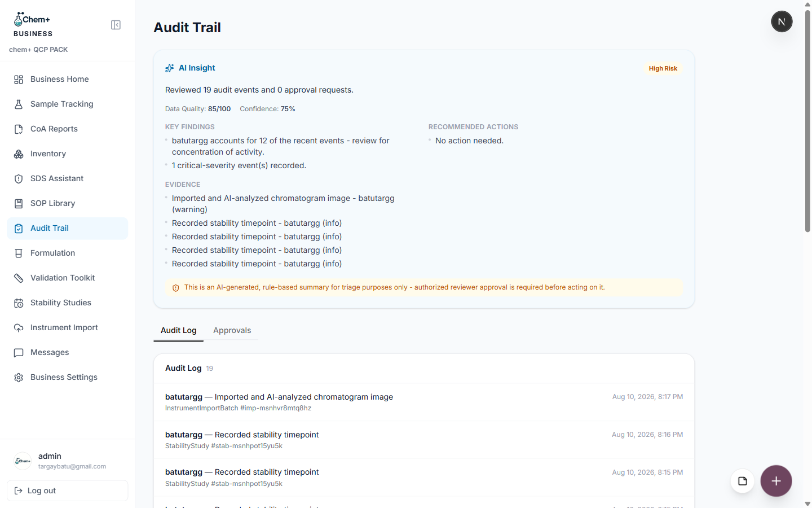Viewport: 812px width, 508px height.
Task: Go to Stability Studies
Action: [68, 303]
